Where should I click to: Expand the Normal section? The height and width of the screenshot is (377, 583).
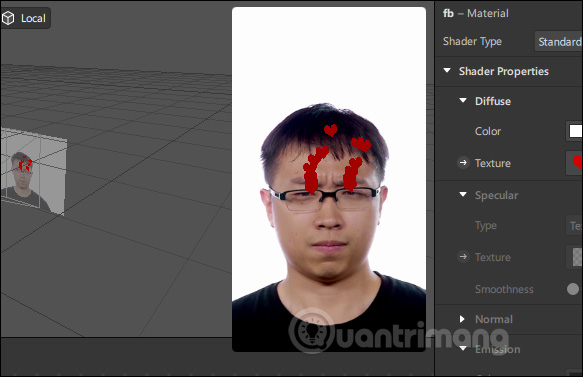tap(462, 319)
